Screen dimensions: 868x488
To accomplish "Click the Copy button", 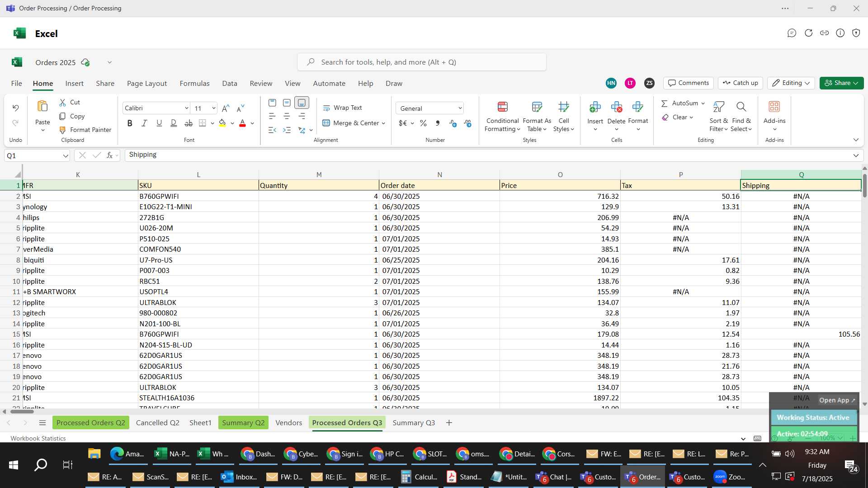I will click(x=72, y=116).
